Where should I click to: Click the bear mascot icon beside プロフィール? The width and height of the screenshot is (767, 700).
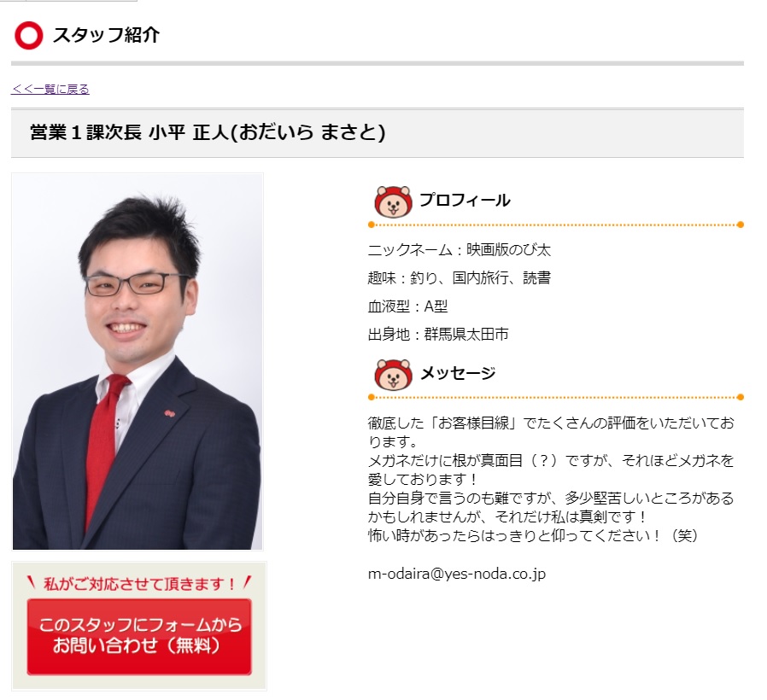coord(393,201)
